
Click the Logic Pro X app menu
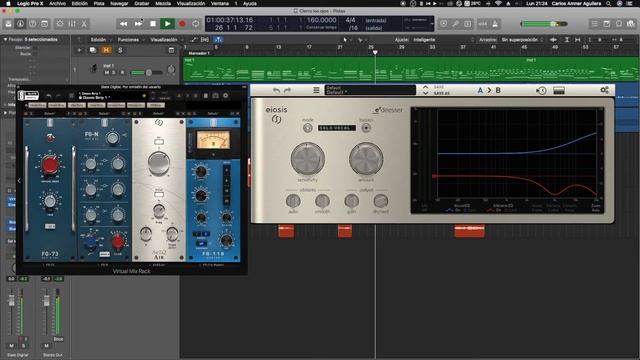tap(30, 3)
